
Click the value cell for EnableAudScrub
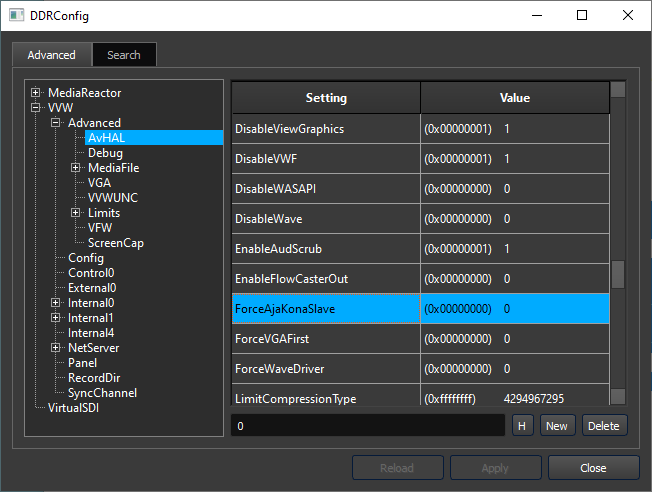[x=515, y=249]
